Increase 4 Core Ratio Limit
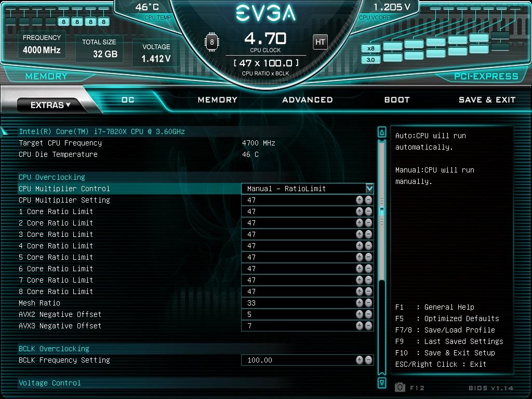This screenshot has height=399, width=532. click(360, 246)
